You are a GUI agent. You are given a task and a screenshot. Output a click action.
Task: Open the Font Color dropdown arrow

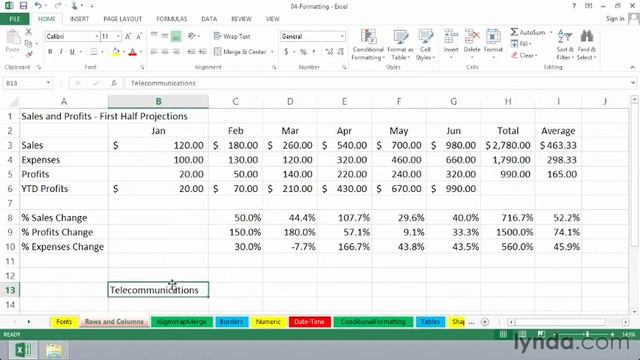click(140, 51)
